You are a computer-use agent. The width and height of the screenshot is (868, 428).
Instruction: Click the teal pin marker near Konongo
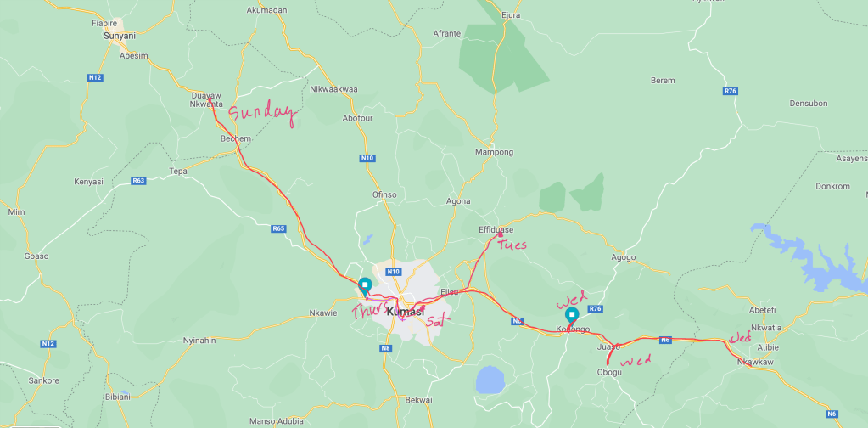coord(572,316)
